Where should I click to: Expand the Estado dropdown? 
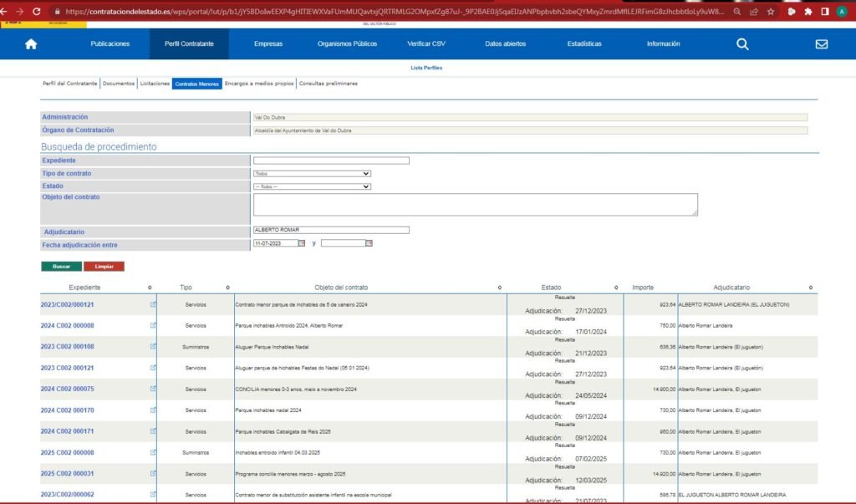(x=312, y=186)
